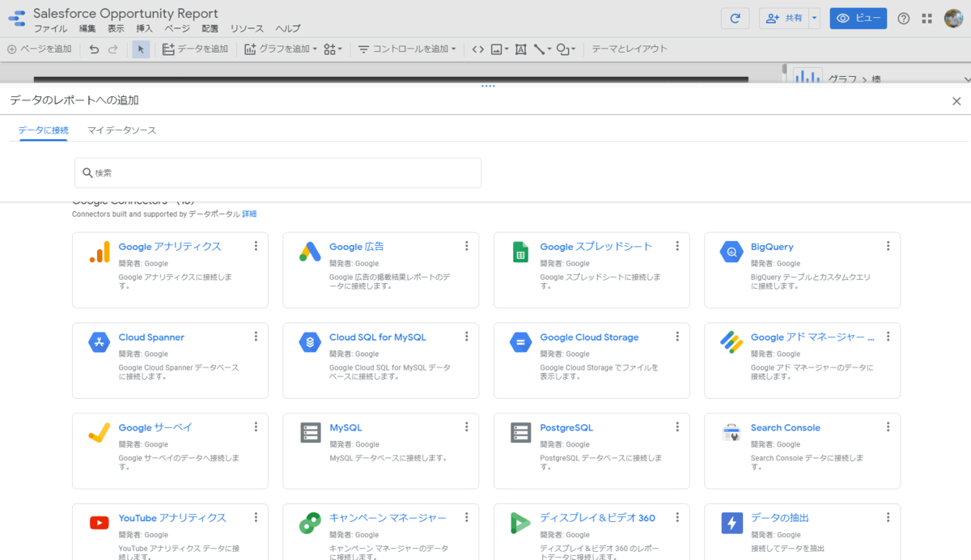Select Google アド マネージャー connector icon
The width and height of the screenshot is (971, 560).
(731, 343)
